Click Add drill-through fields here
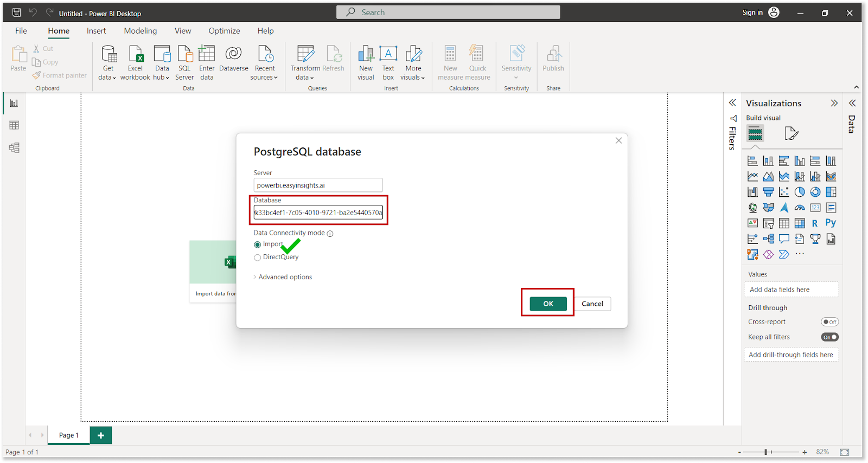The image size is (868, 463). point(791,355)
